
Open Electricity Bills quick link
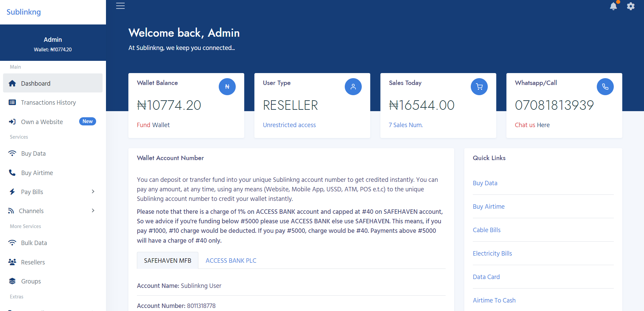[x=492, y=254]
